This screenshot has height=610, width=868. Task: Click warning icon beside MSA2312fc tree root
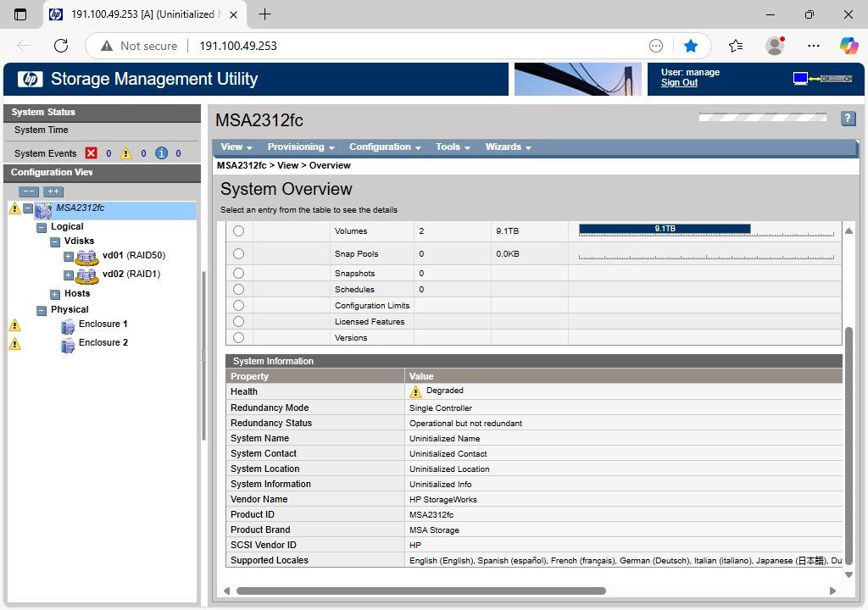click(x=15, y=208)
